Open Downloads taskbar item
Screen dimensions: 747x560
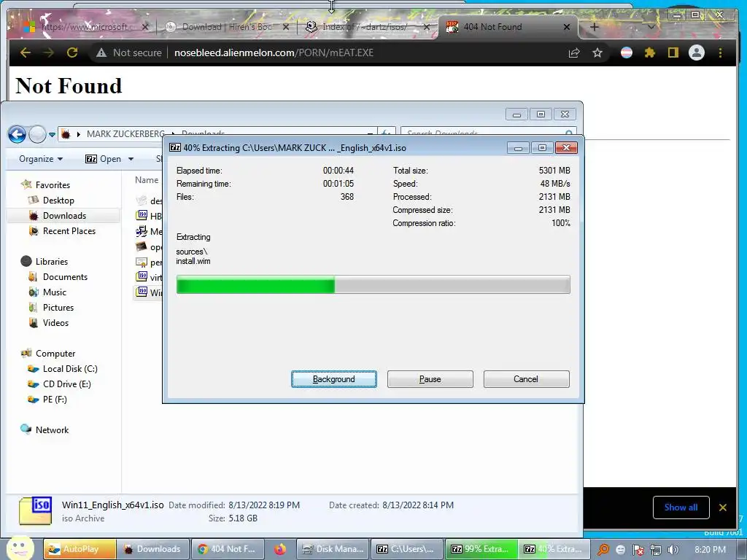click(153, 549)
